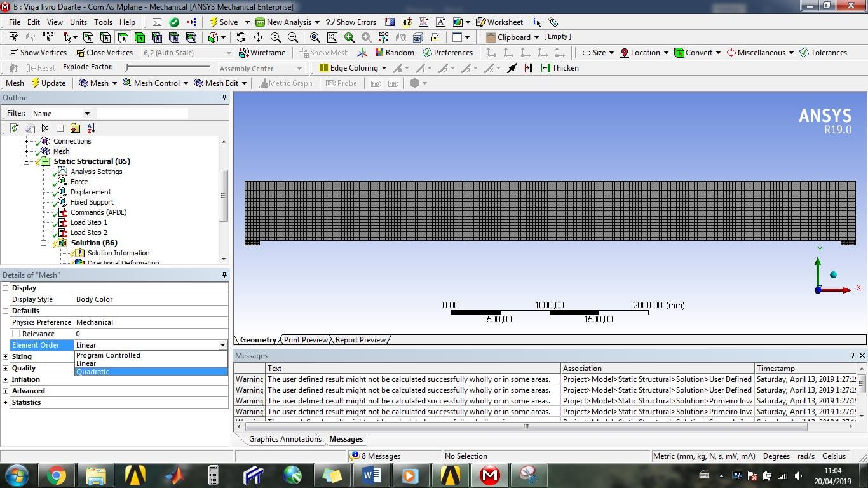The image size is (868, 488).
Task: Select the Vertex selection filter icon
Action: pyautogui.click(x=88, y=37)
